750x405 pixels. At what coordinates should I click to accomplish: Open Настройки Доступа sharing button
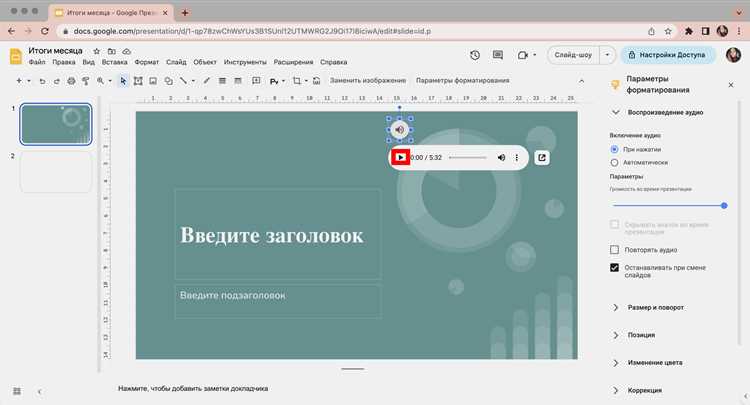point(668,55)
